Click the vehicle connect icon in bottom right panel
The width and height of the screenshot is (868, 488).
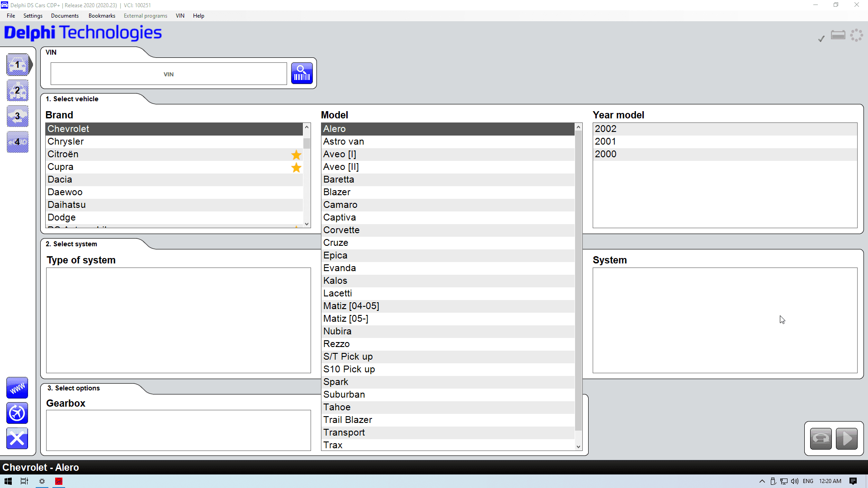(820, 438)
